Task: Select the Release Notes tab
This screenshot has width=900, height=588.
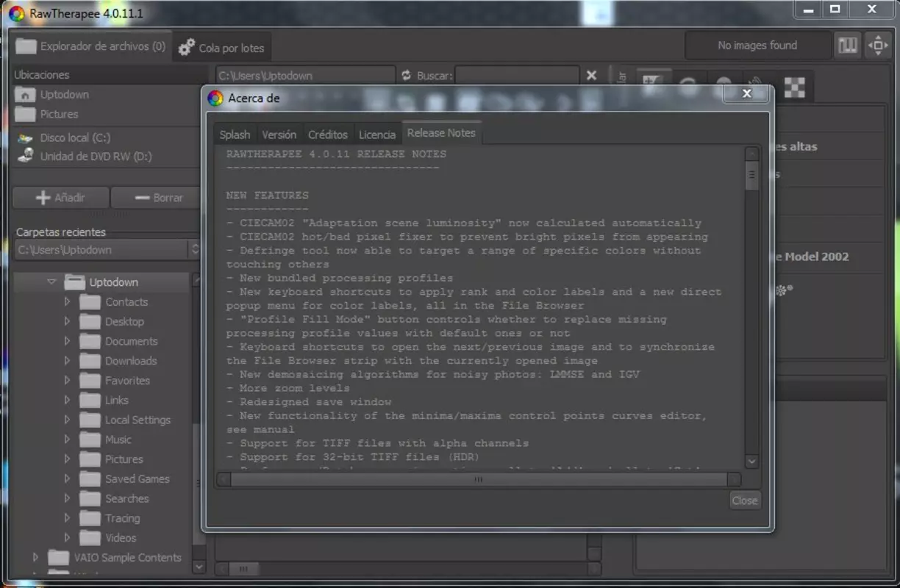Action: [x=441, y=133]
